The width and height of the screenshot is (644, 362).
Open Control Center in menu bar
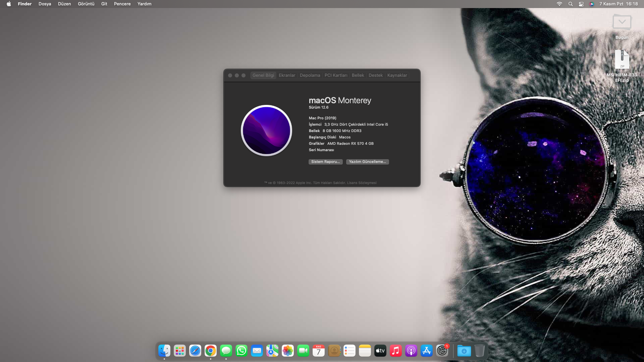tap(581, 4)
